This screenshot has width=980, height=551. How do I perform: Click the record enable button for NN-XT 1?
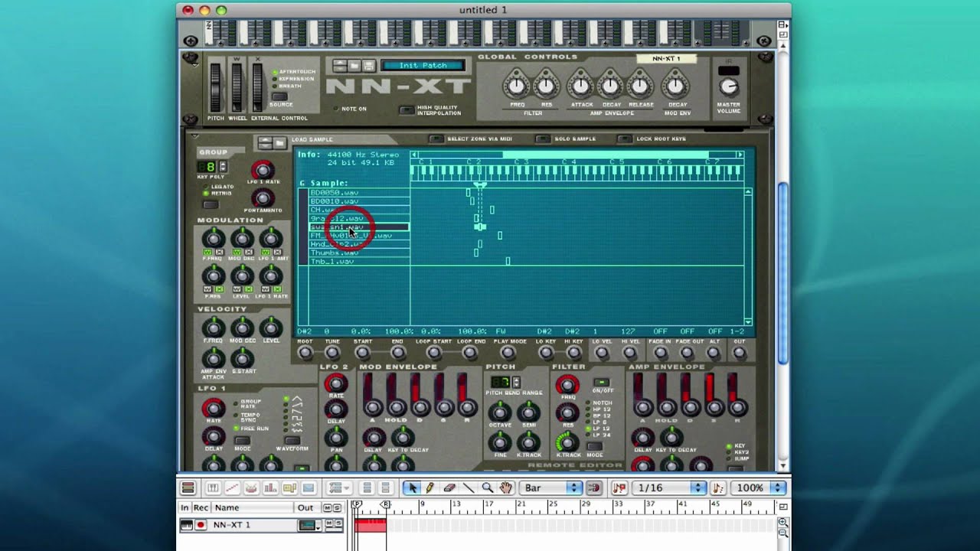click(x=201, y=525)
